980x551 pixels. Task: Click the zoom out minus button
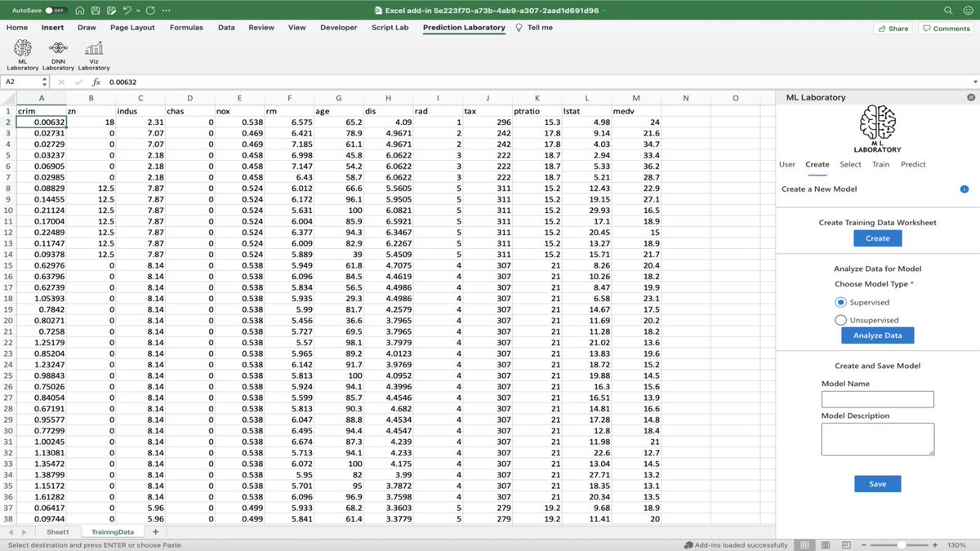pyautogui.click(x=862, y=544)
